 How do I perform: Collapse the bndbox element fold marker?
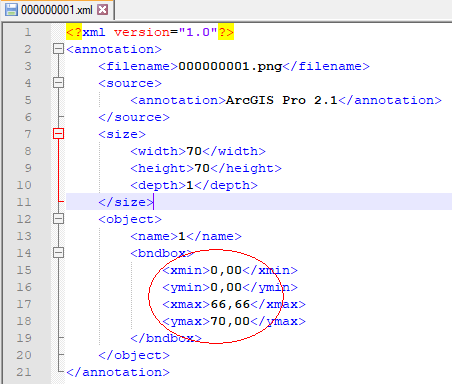(58, 252)
